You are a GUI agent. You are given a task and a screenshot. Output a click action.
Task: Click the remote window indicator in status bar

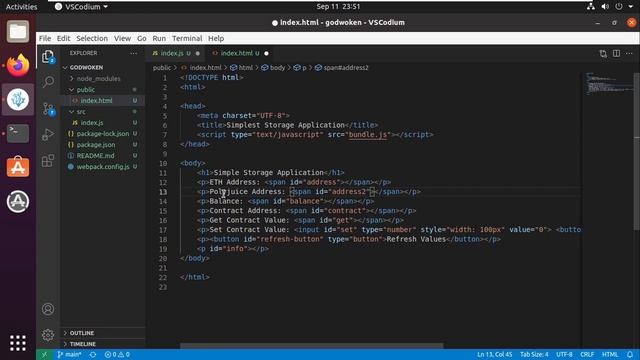tap(44, 354)
